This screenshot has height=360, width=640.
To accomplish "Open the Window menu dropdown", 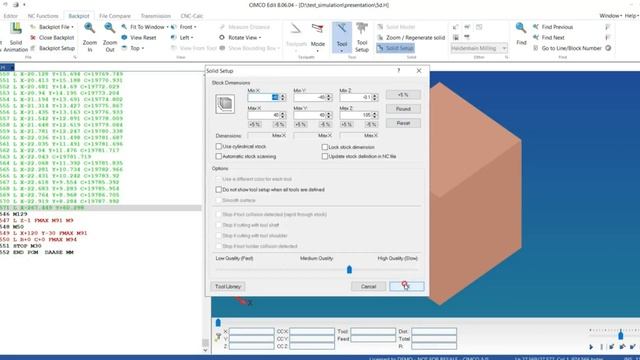I will pos(611,16).
